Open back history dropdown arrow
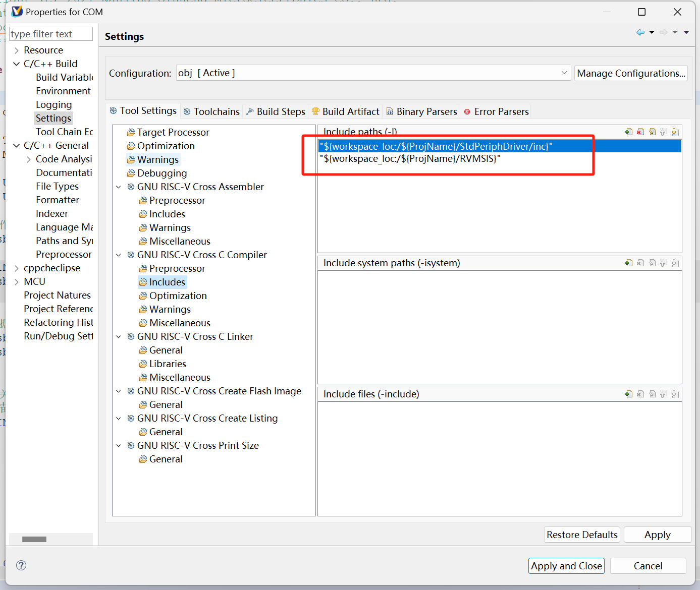Screen dimensions: 700x590 pyautogui.click(x=652, y=32)
